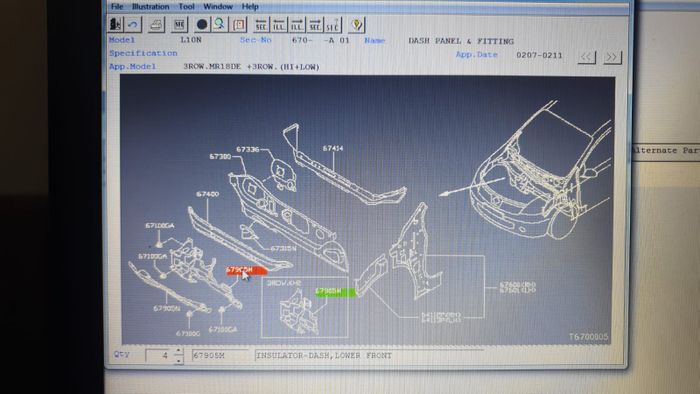The image size is (700, 394).
Task: Click the illustration code T6700005
Action: click(x=588, y=337)
